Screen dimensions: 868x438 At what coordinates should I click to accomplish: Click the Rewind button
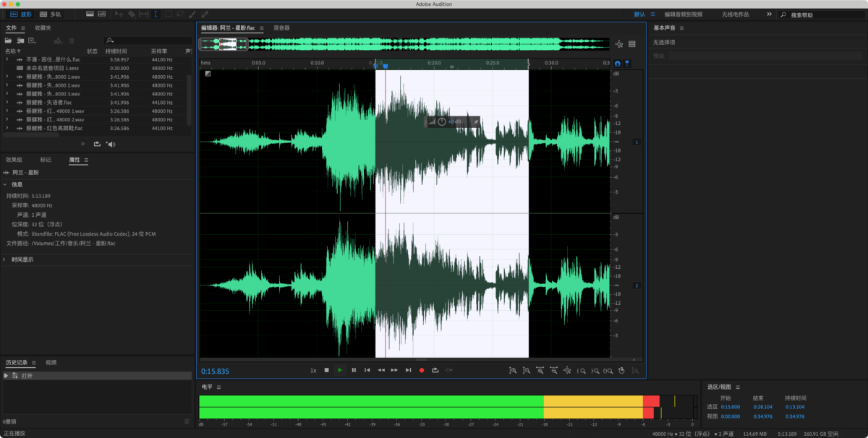[381, 370]
